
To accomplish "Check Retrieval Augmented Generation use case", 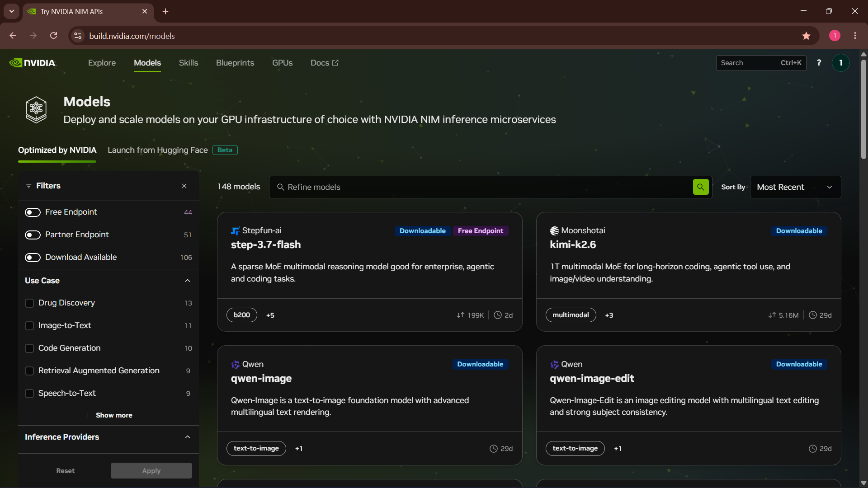I will tap(29, 371).
